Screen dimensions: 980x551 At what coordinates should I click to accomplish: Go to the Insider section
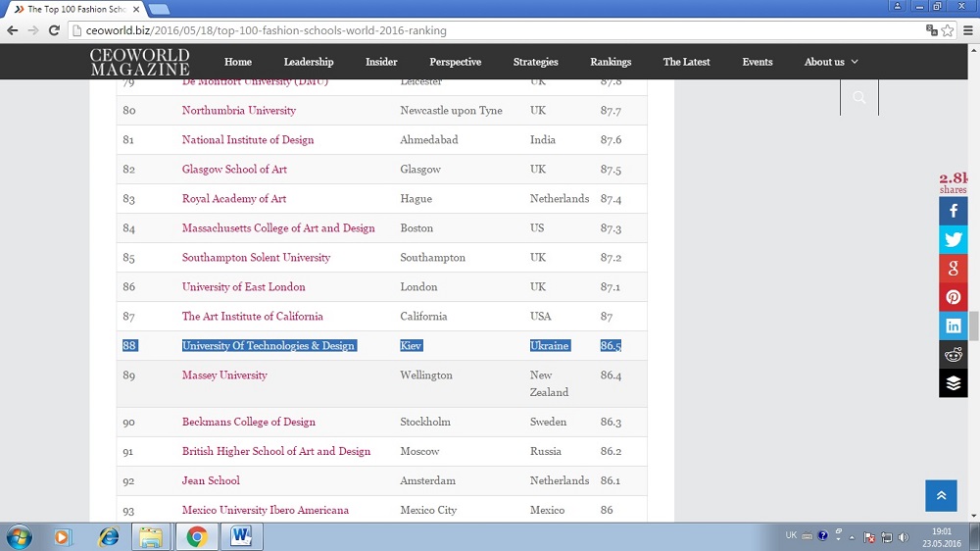pyautogui.click(x=381, y=62)
